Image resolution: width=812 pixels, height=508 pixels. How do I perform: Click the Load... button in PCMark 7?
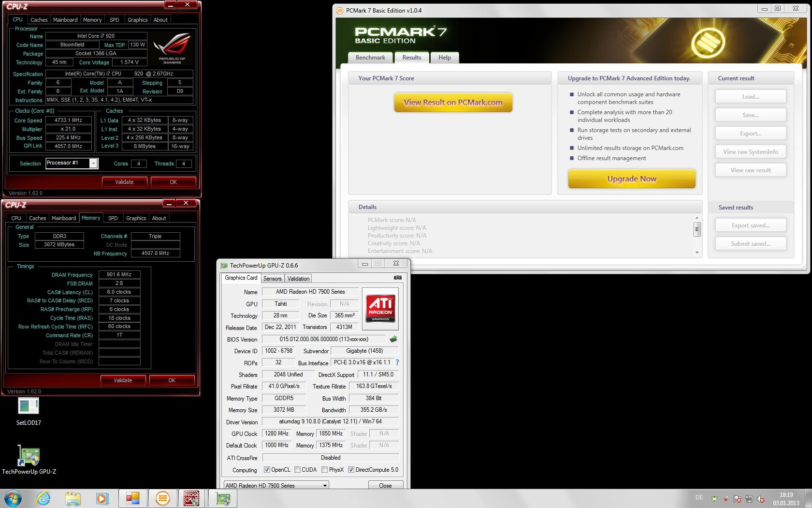(751, 97)
